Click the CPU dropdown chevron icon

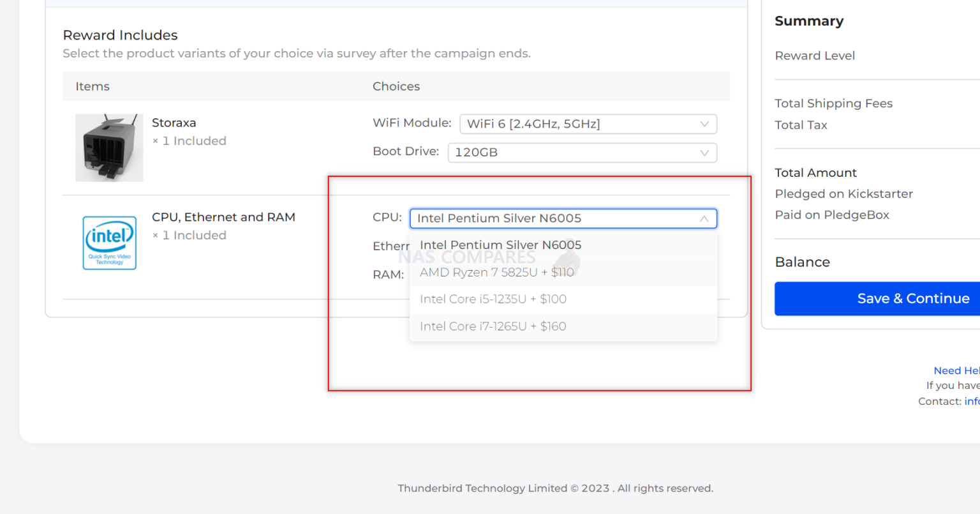click(x=704, y=218)
